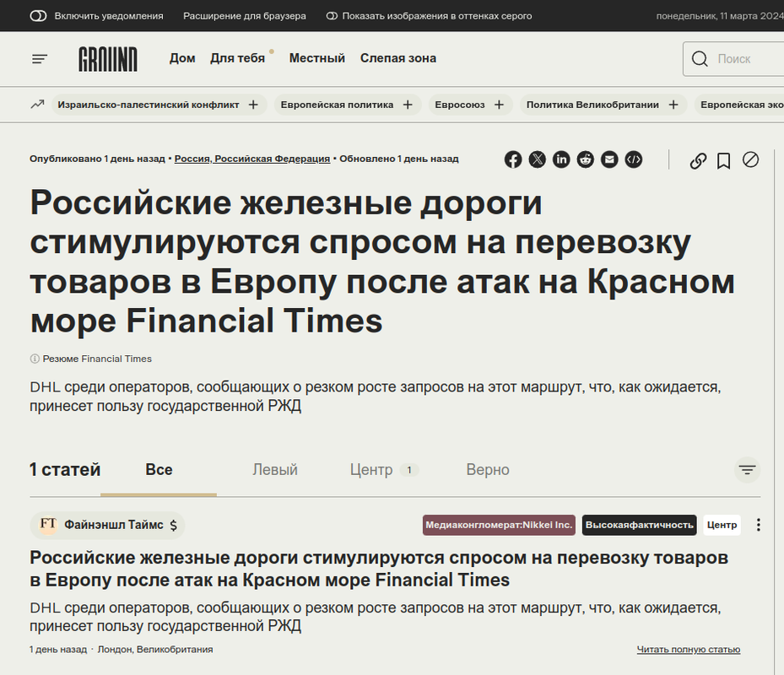Add Евросоюз topic with plus
784x675 pixels.
[499, 105]
